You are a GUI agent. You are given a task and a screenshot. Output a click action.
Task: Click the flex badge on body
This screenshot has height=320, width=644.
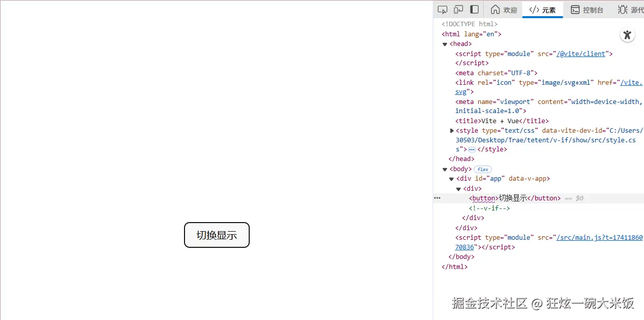483,170
